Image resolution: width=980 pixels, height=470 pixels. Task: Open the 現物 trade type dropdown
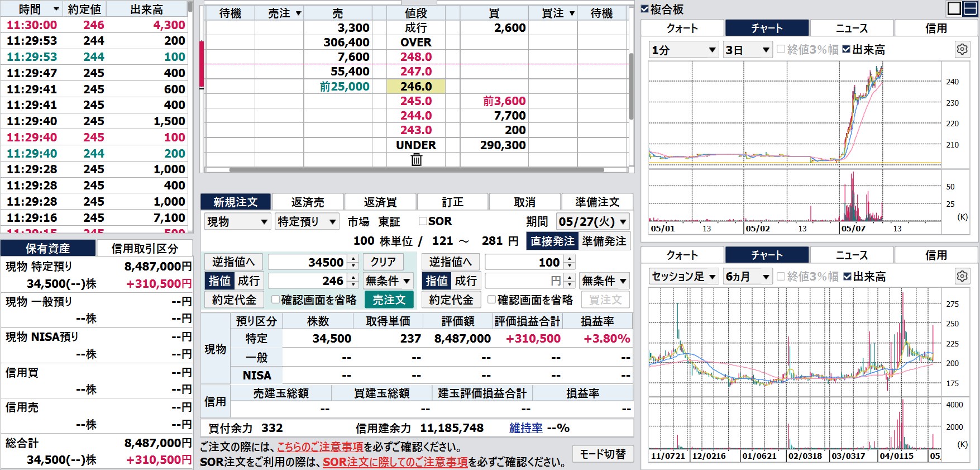[237, 222]
